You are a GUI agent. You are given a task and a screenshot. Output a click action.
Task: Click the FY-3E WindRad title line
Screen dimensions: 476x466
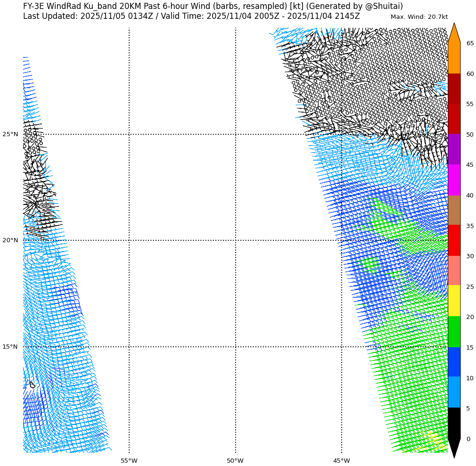click(x=213, y=6)
